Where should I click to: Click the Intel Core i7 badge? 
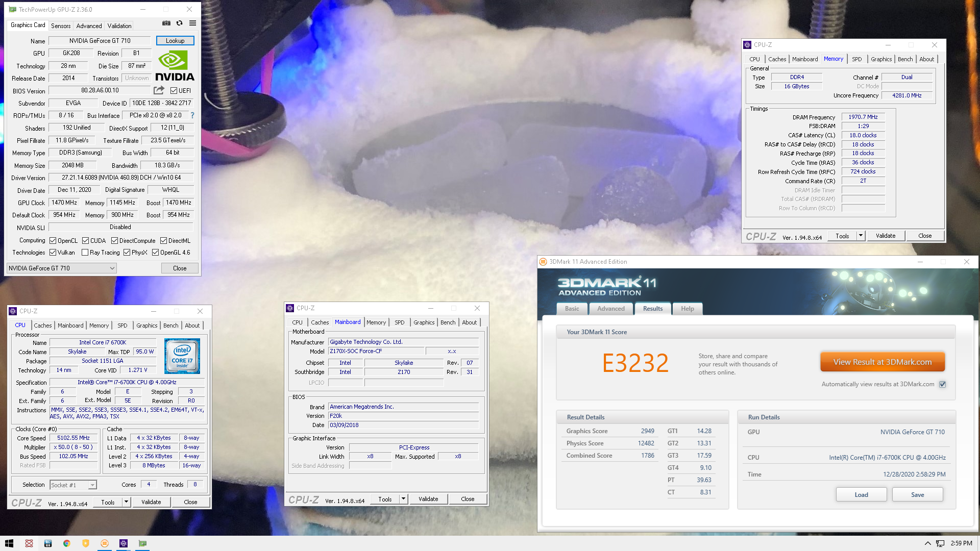[182, 356]
